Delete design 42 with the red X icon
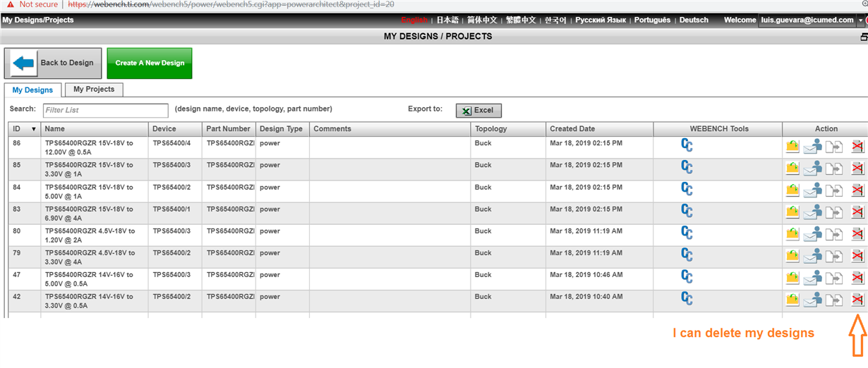 click(x=857, y=300)
